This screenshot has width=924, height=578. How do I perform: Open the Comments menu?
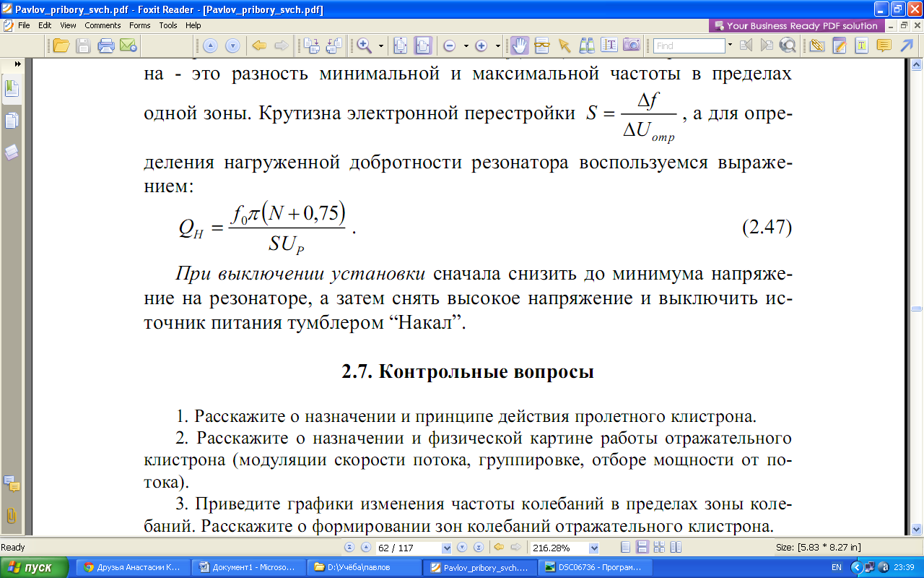point(103,25)
